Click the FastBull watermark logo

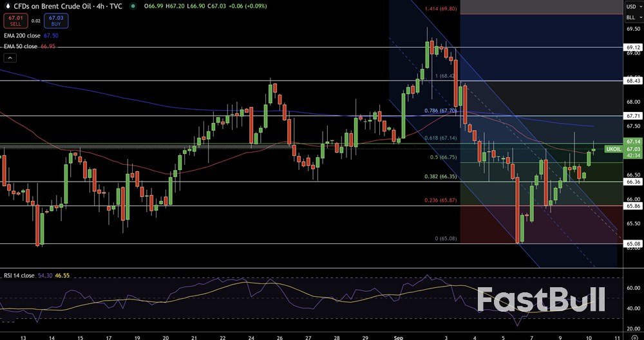[541, 299]
